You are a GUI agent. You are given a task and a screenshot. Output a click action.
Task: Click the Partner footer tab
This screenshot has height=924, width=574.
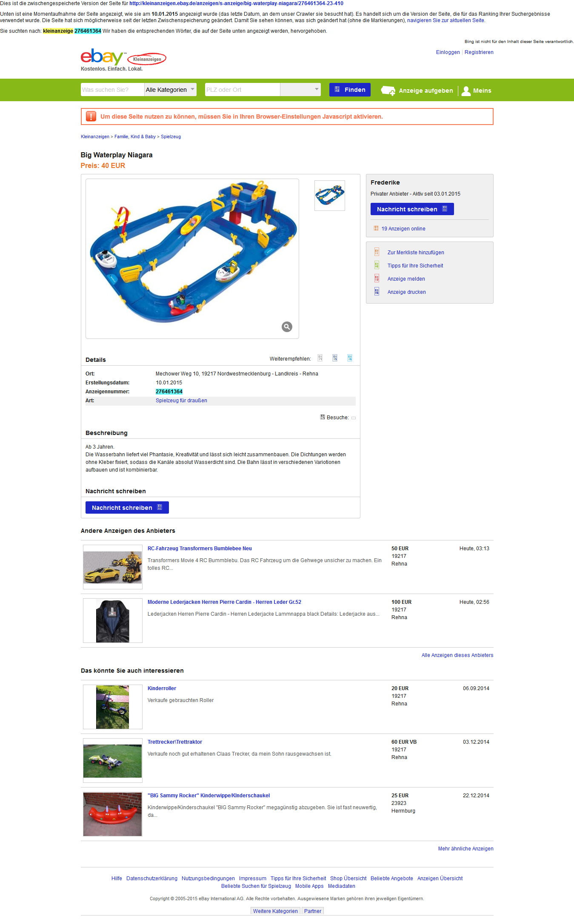pos(313,911)
